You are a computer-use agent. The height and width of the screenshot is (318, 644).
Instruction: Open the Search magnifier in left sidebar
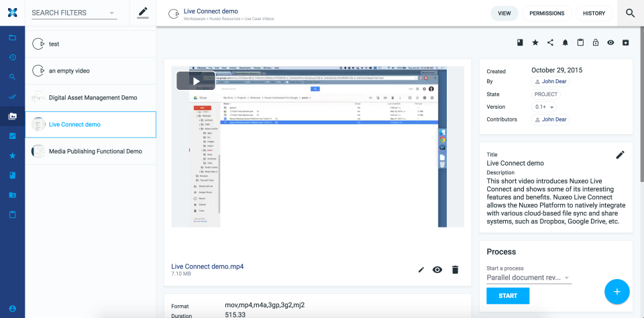click(12, 77)
